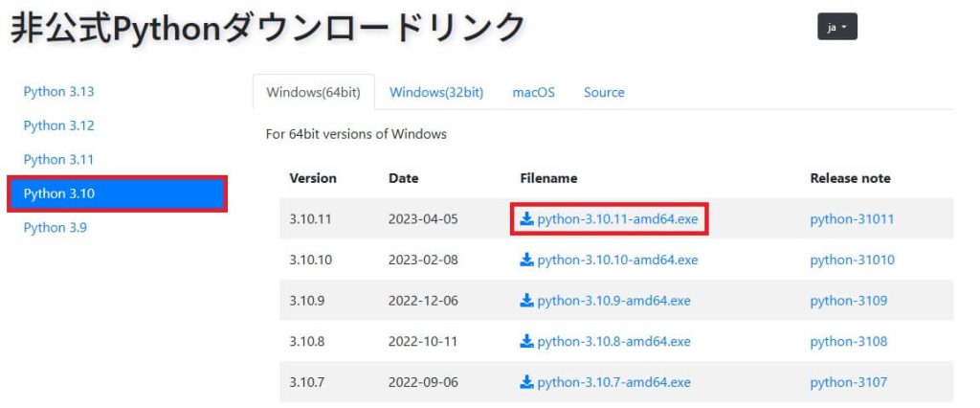Open the python-3107 release note
The image size is (980, 408).
pos(849,382)
